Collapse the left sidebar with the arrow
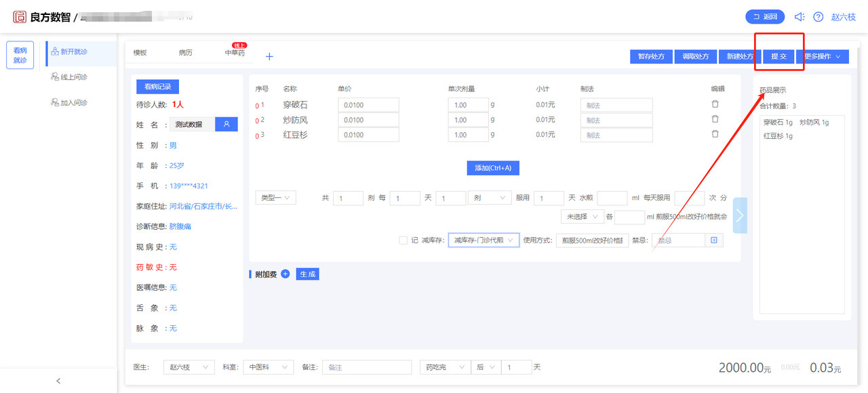Viewport: 868px width, 393px height. pyautogui.click(x=58, y=381)
